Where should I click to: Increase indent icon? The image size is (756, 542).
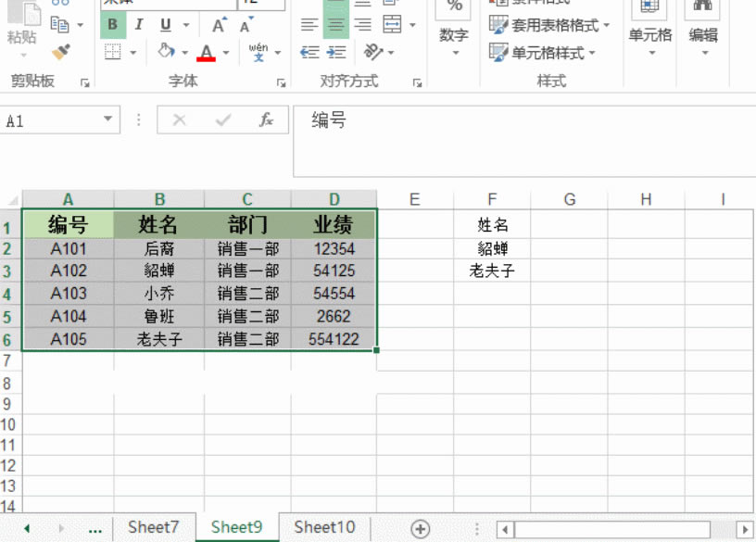coord(336,52)
